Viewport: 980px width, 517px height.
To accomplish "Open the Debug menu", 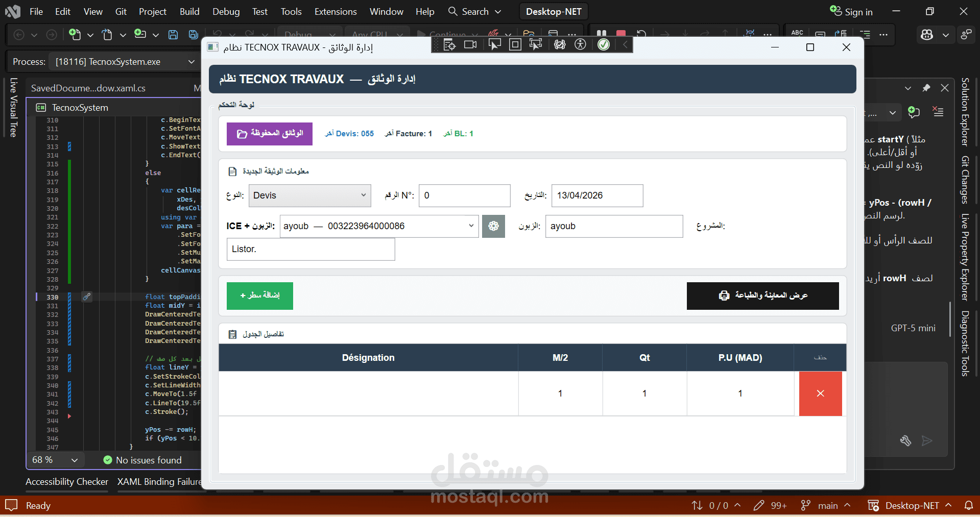I will [226, 11].
